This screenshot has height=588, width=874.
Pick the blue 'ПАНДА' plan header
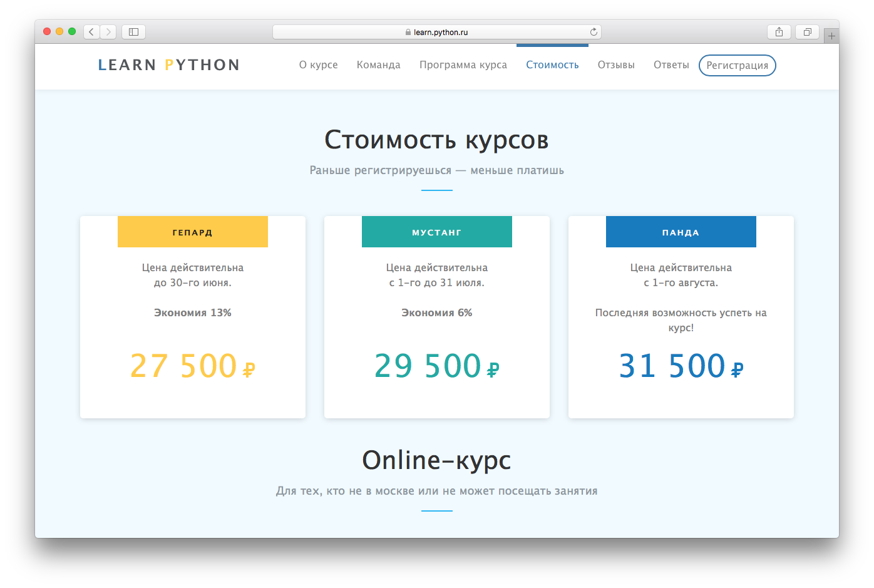pos(681,232)
